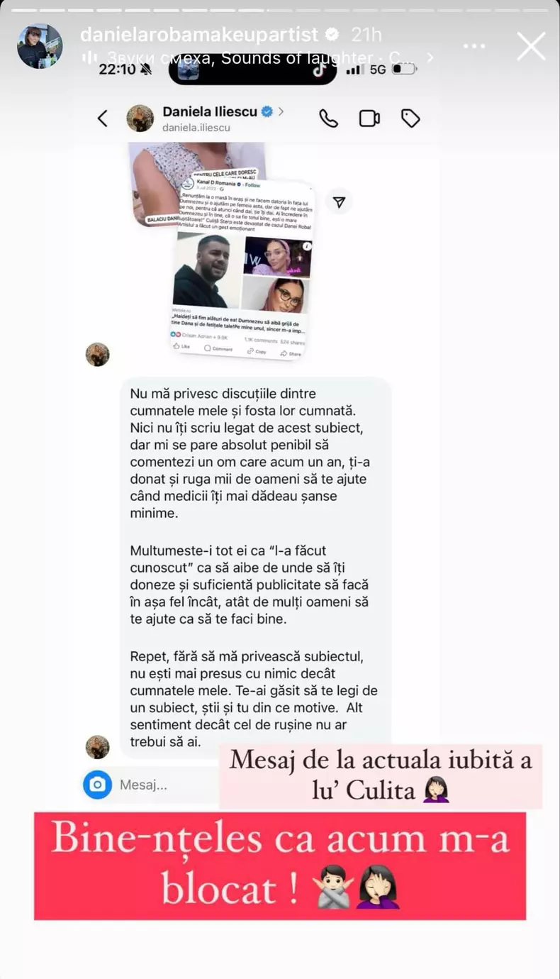Start a video call in the chat
The image size is (560, 979).
[369, 118]
